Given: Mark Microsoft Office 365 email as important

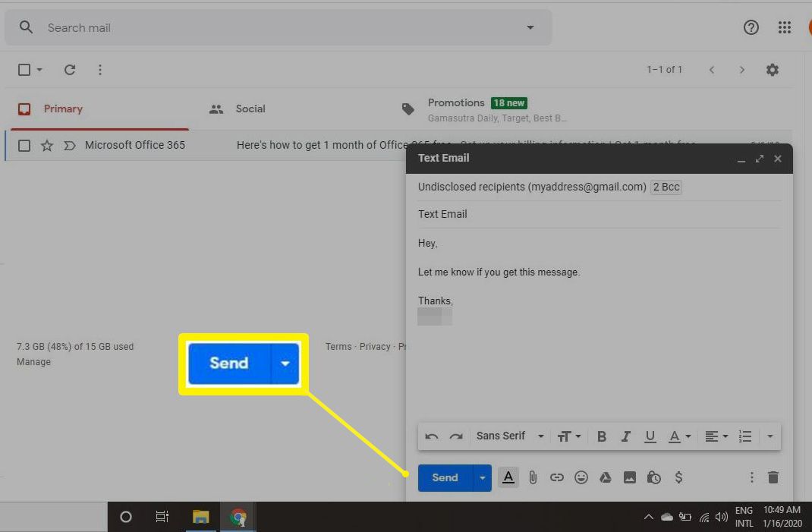Looking at the screenshot, I should [x=70, y=146].
